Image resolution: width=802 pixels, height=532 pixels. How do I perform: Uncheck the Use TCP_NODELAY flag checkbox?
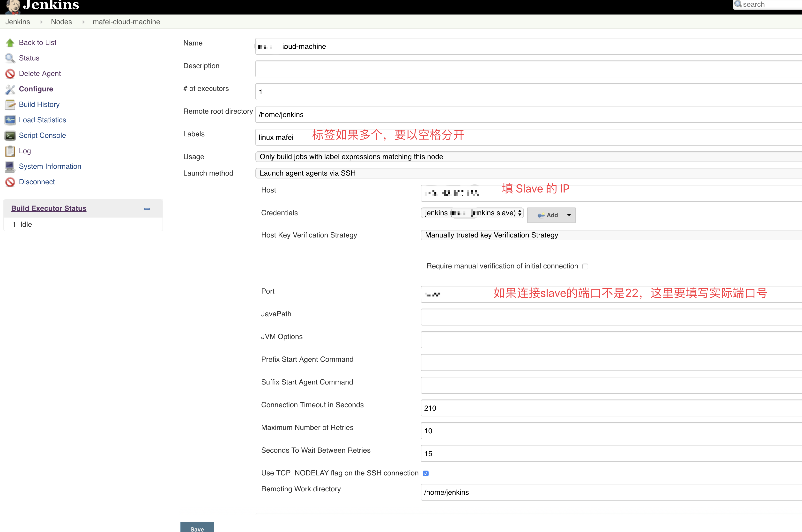426,473
